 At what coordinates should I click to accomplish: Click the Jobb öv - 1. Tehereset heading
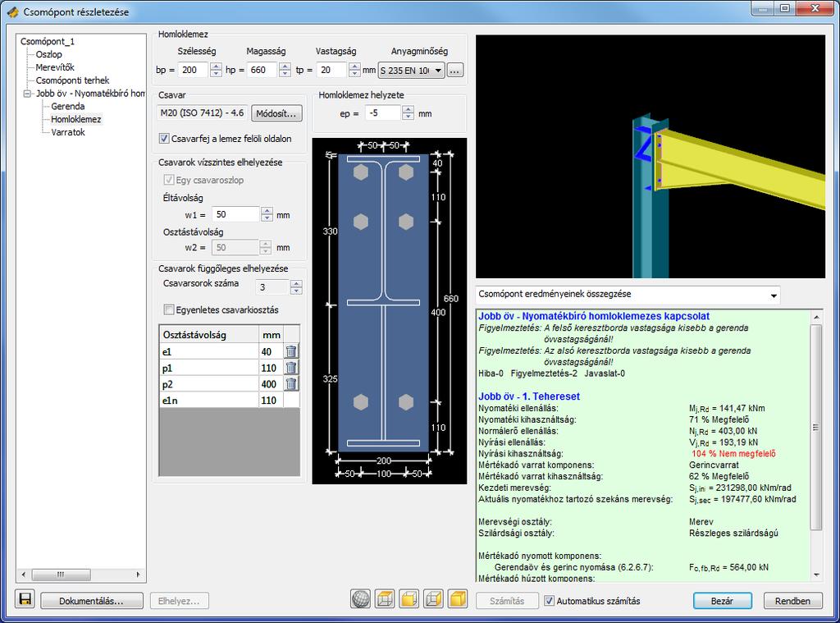[x=529, y=396]
